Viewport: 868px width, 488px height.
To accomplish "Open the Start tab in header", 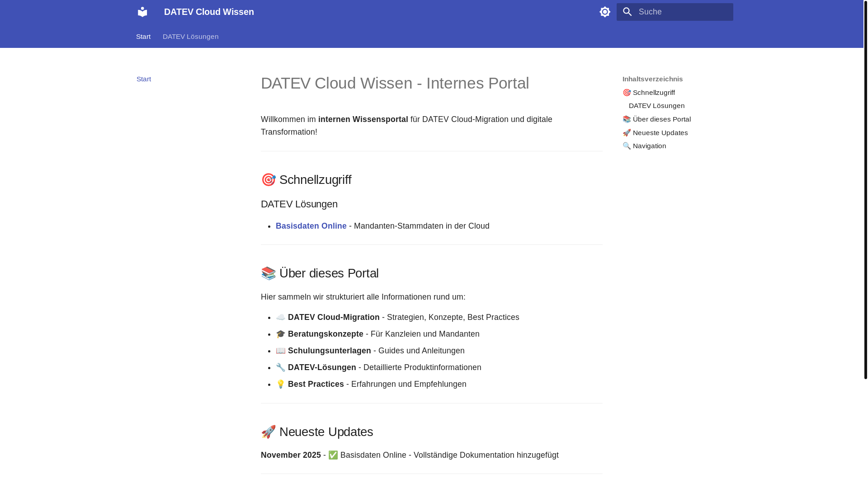I will pyautogui.click(x=143, y=37).
